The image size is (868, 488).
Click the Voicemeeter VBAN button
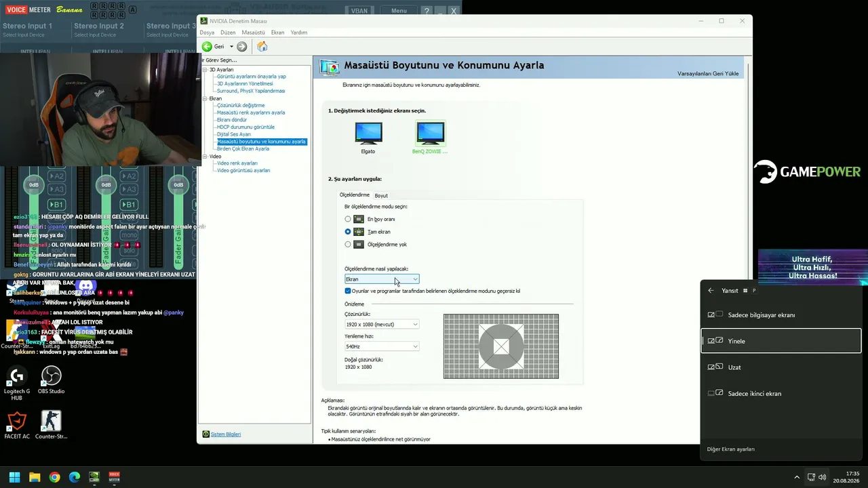click(359, 11)
